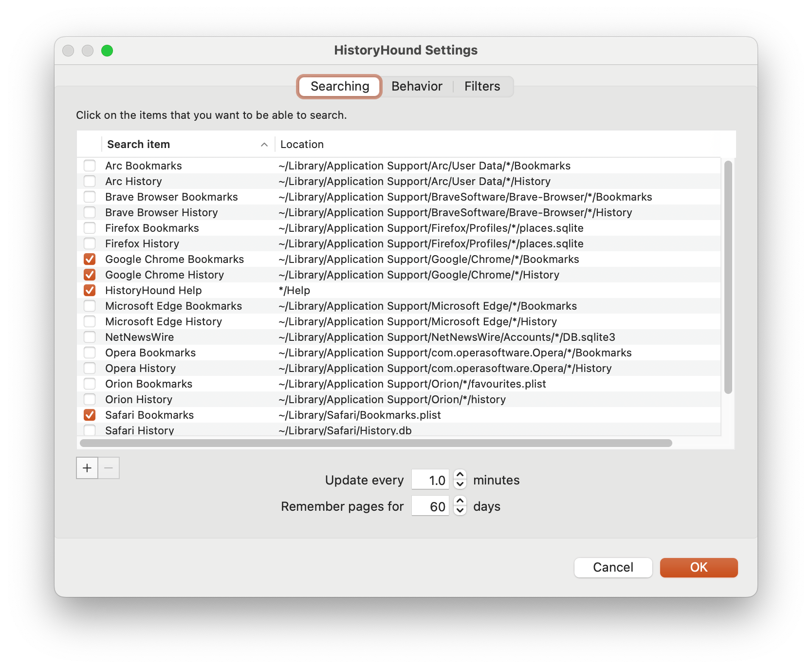812x669 pixels.
Task: Click the Safari Bookmarks.plist location path
Action: 360,415
